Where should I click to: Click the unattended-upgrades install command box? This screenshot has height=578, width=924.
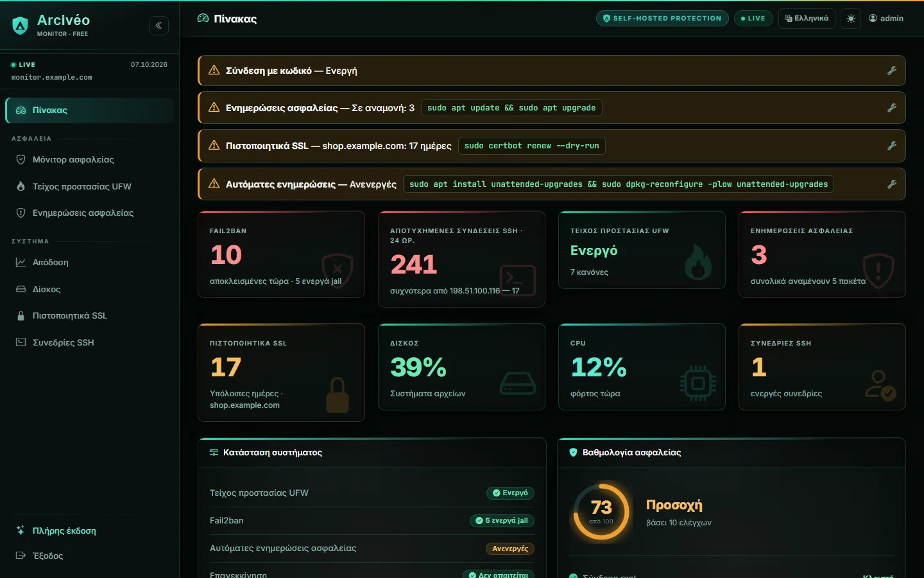click(x=619, y=184)
